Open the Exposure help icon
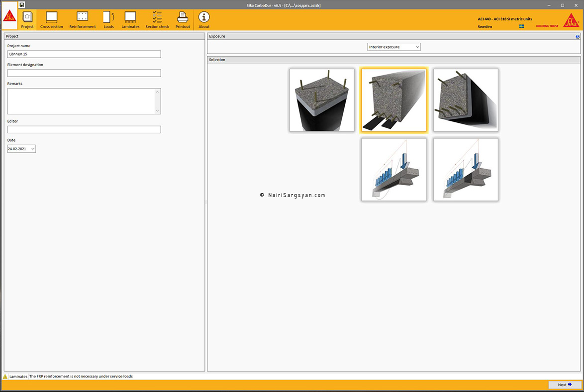Screen dimensions: 584x392 [x=578, y=36]
